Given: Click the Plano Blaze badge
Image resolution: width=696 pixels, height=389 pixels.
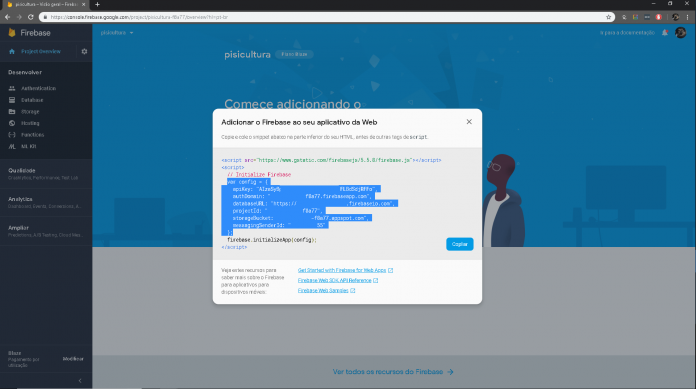Looking at the screenshot, I should coord(294,54).
